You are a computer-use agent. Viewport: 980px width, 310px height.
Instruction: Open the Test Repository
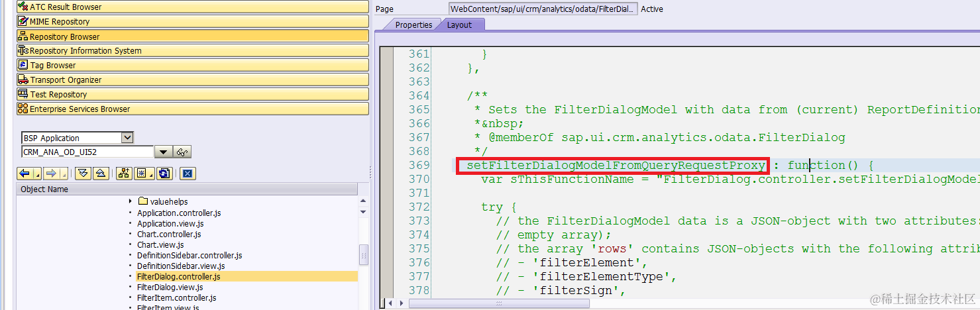[192, 95]
